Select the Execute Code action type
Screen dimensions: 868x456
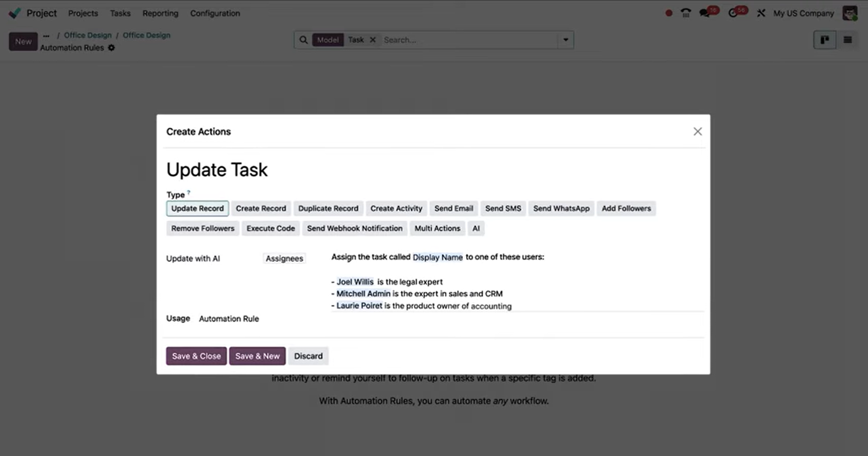(x=271, y=228)
